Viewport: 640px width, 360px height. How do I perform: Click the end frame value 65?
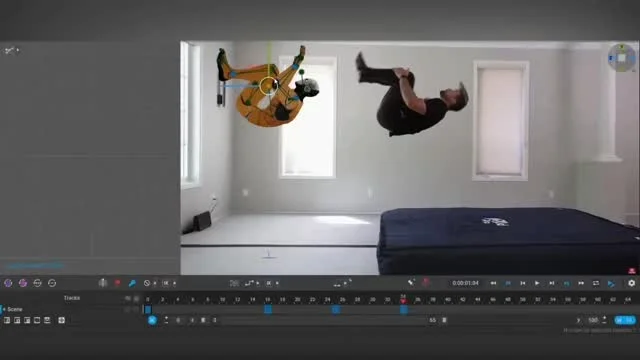point(433,320)
